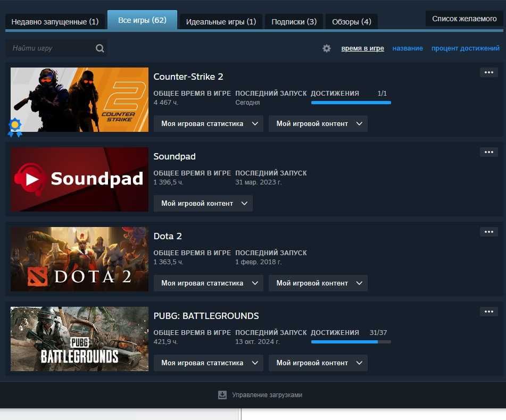Click PUBG achievements progress bar 31/37
Image resolution: width=506 pixels, height=420 pixels.
click(x=351, y=342)
